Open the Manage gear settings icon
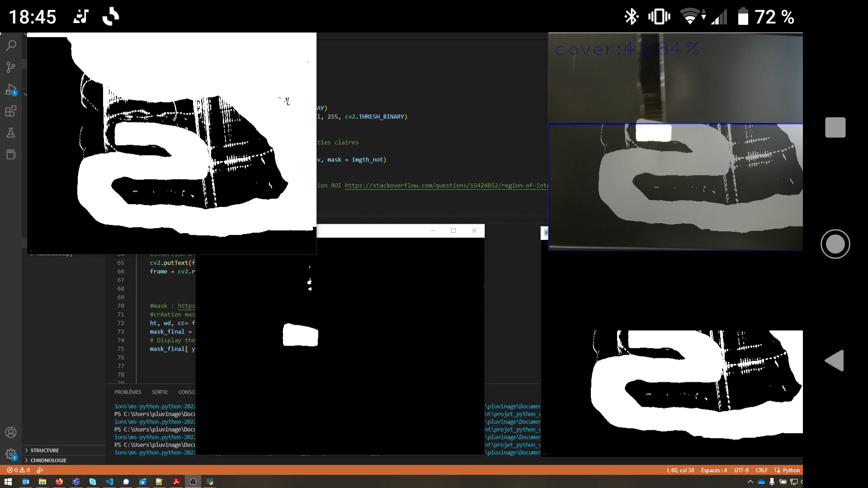 [11, 454]
